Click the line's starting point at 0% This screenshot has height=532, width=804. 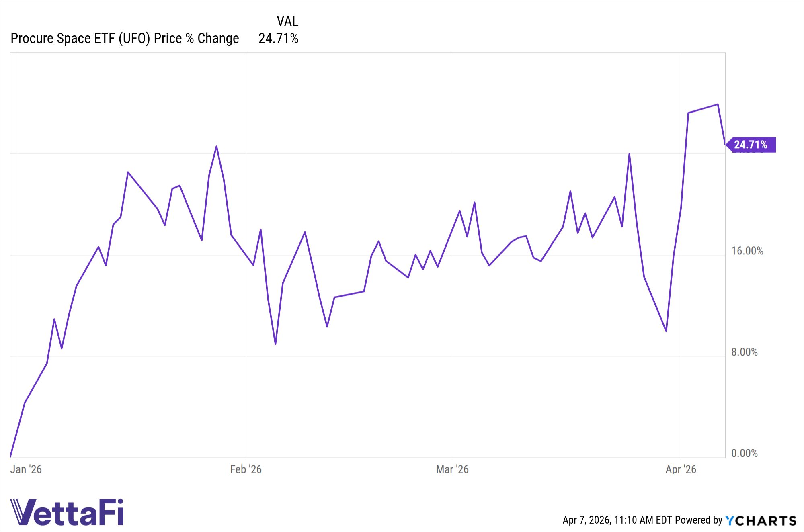coord(10,457)
